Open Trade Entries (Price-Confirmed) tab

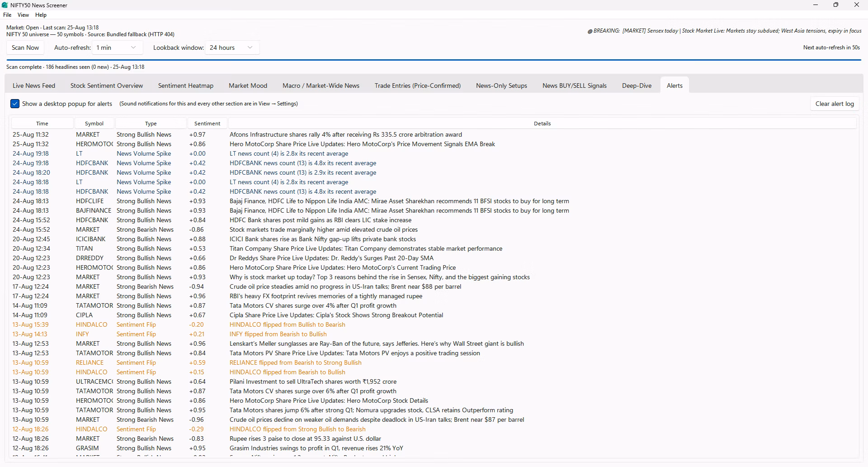coord(418,86)
